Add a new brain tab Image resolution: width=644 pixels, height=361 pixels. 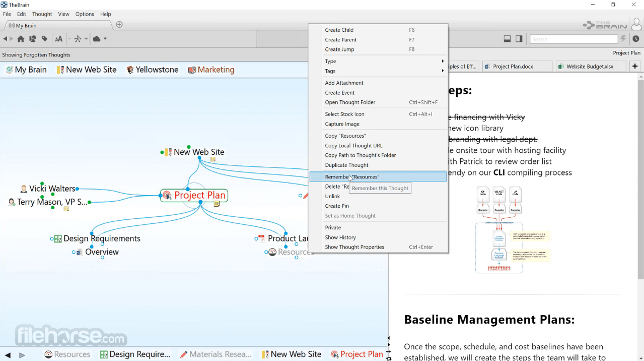(119, 25)
